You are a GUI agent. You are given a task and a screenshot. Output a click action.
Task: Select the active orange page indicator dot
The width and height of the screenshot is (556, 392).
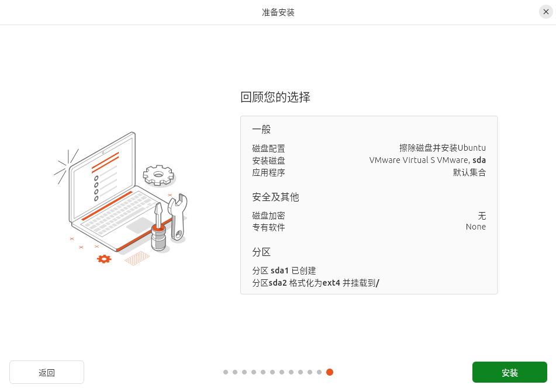point(330,372)
